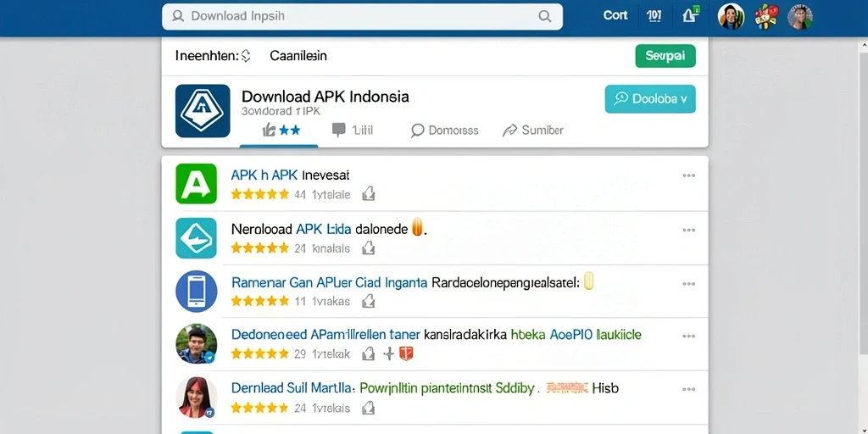The width and height of the screenshot is (868, 434).
Task: Click the hbeka AoePIO laukiicle green link
Action: tap(576, 335)
